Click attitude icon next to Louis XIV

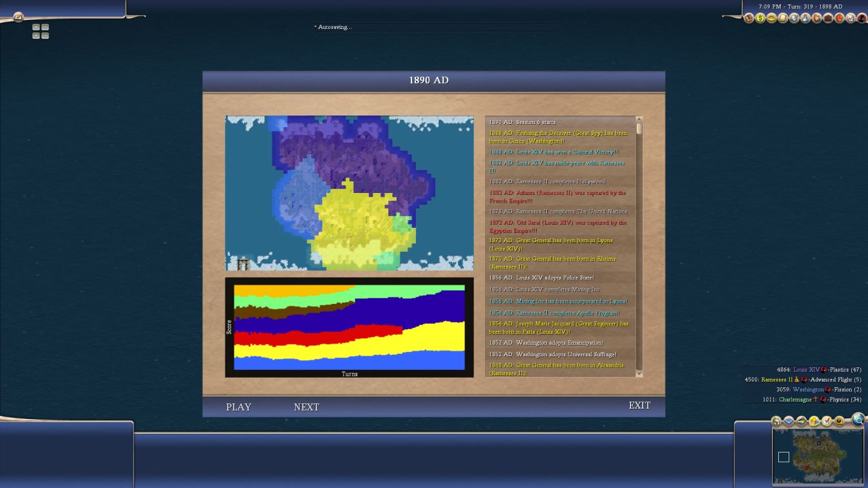tap(823, 370)
